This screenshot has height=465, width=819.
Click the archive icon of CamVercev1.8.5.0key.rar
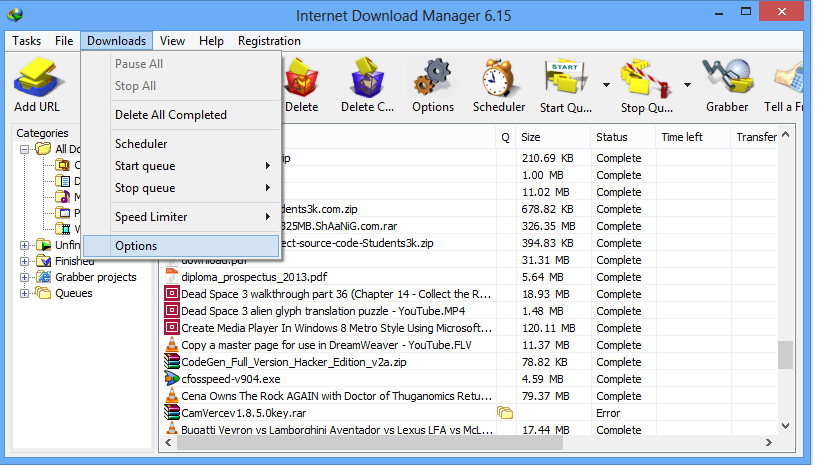(x=172, y=413)
